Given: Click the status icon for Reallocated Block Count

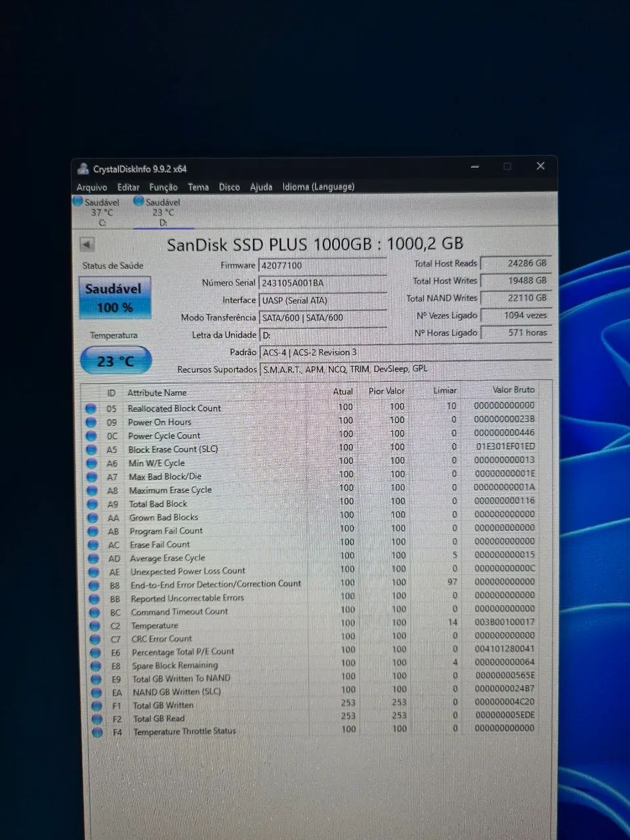Looking at the screenshot, I should click(x=91, y=408).
